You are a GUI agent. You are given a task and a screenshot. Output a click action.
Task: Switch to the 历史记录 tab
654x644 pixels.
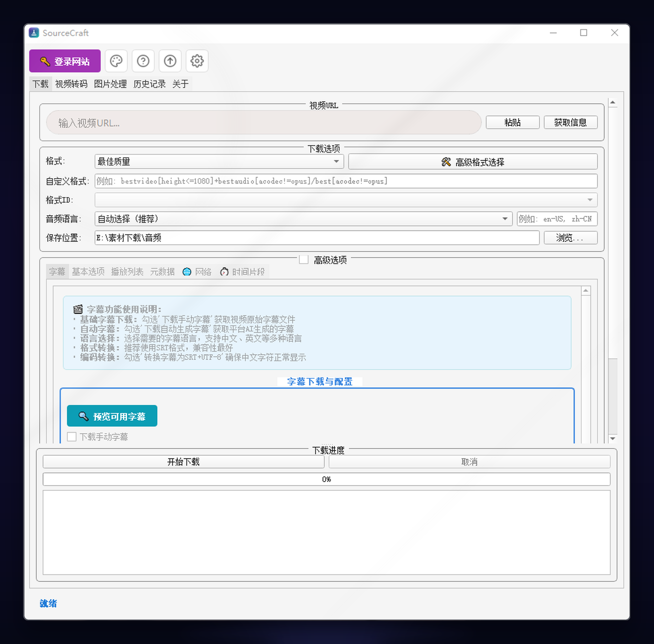(149, 84)
